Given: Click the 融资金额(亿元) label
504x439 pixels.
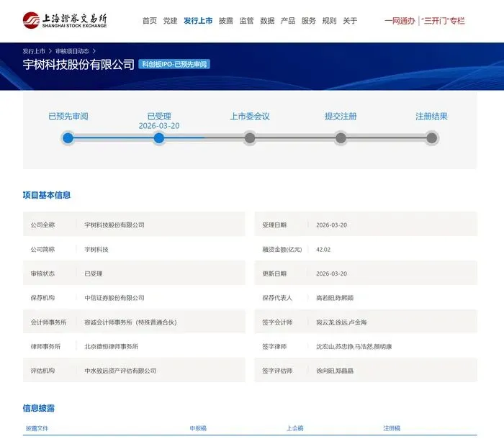Looking at the screenshot, I should pyautogui.click(x=282, y=250).
